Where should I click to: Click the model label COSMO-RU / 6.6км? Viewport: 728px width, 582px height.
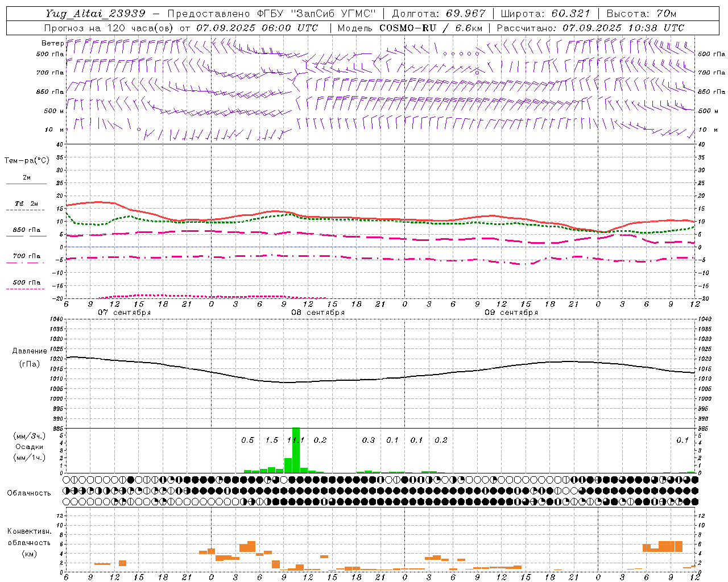[x=431, y=28]
